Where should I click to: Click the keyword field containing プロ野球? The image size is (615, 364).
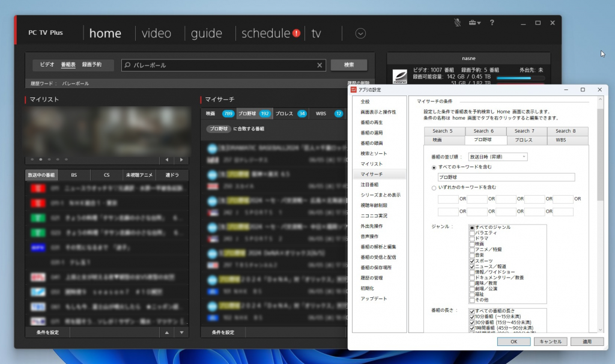[506, 177]
